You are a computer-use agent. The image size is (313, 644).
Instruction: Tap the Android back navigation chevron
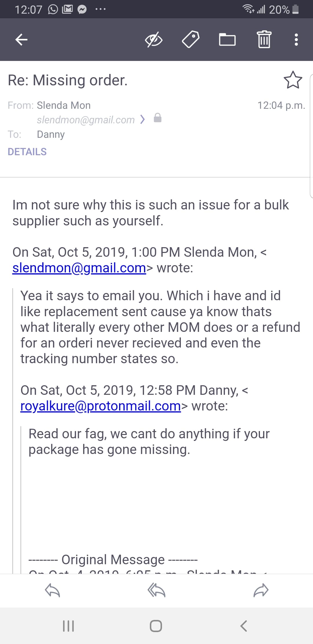pyautogui.click(x=244, y=626)
